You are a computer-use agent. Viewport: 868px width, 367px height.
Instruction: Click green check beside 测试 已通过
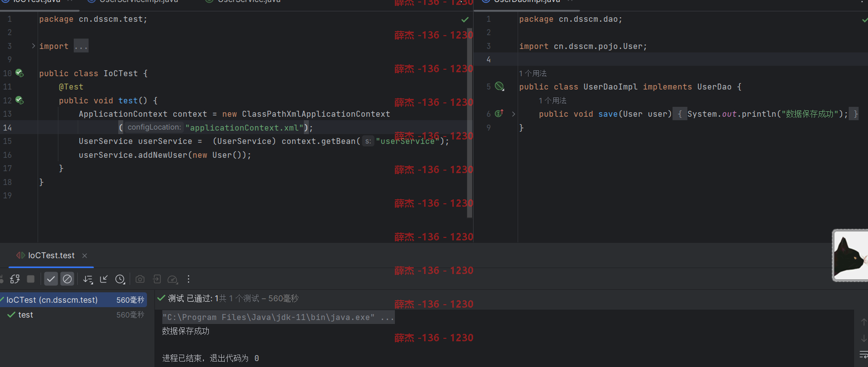pyautogui.click(x=161, y=298)
